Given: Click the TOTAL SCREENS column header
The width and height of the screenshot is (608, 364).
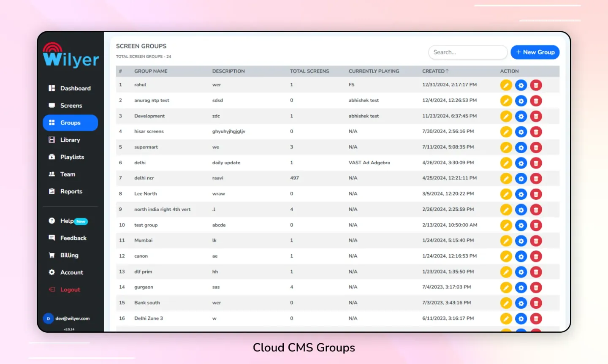Looking at the screenshot, I should click(x=309, y=71).
